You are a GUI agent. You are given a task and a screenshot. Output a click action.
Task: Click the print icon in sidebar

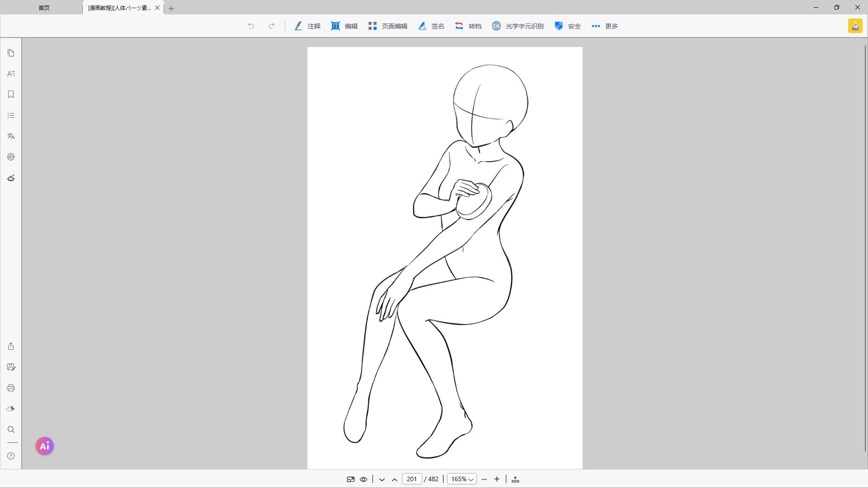[x=11, y=388]
